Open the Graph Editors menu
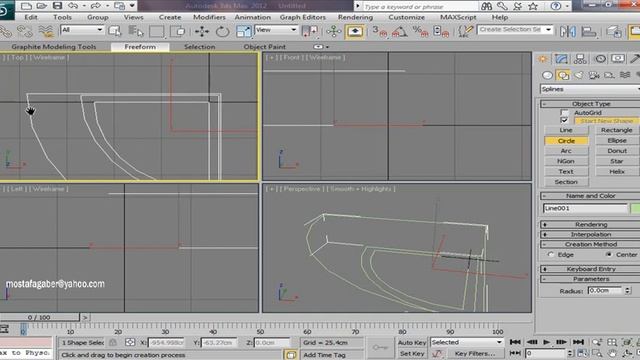 [302, 17]
